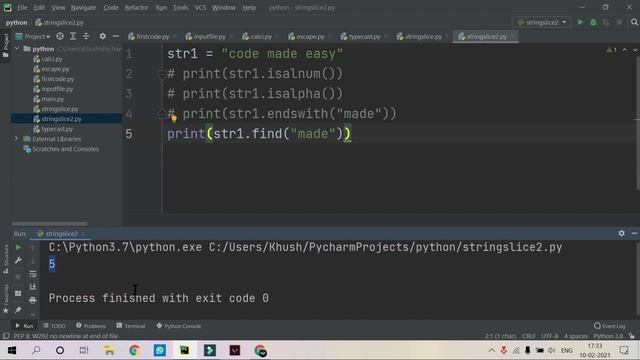Open the File menu
Screen dimensions: 640x360
(22, 7)
